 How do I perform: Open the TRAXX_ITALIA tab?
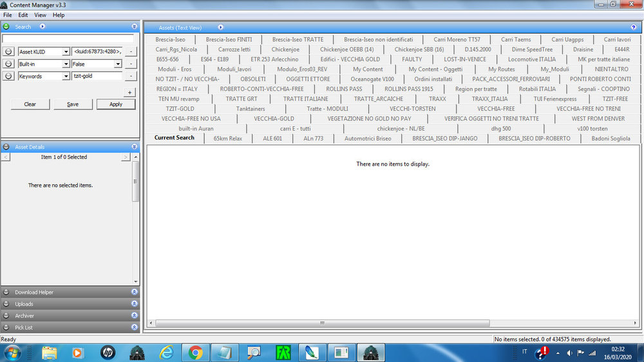coord(489,99)
